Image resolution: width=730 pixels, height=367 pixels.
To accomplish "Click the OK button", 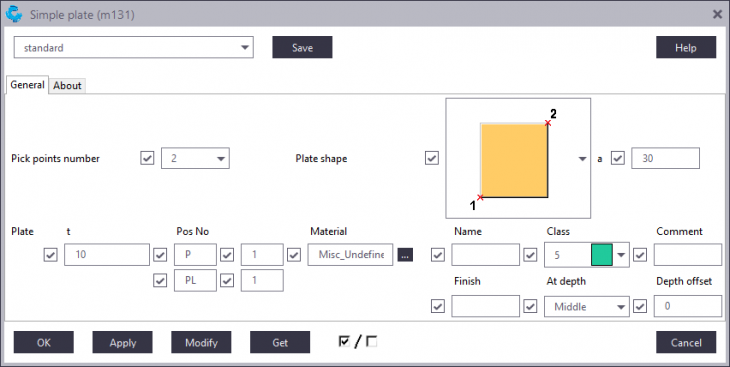I will click(x=44, y=342).
